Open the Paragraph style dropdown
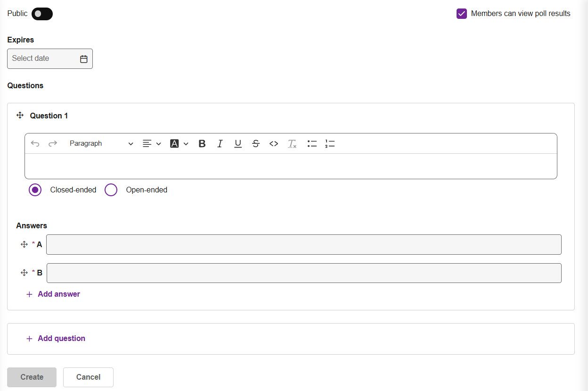 point(101,144)
